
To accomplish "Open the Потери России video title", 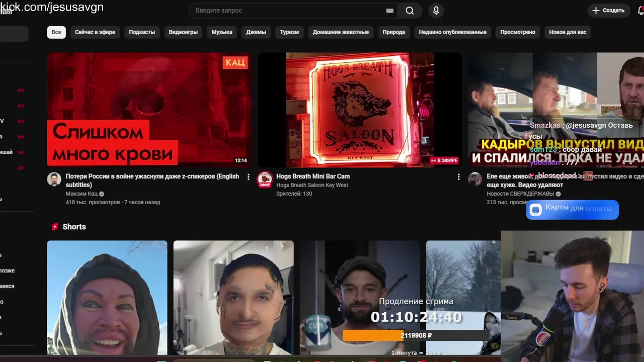I will 152,180.
